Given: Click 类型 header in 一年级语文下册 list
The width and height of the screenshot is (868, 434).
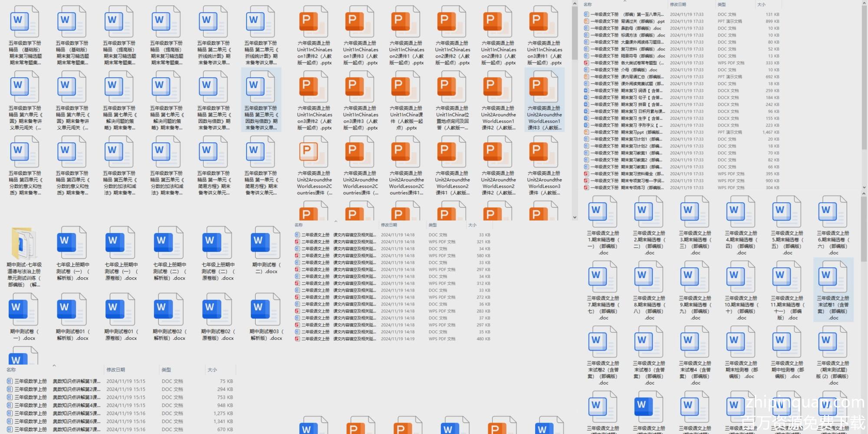Looking at the screenshot, I should click(722, 4).
